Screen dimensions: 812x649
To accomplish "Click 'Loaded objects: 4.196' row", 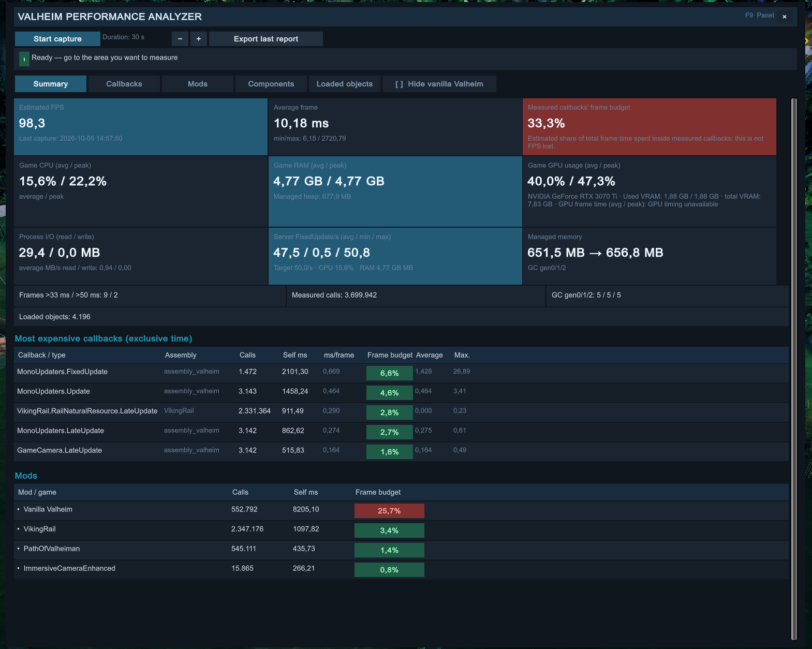I will pos(401,317).
